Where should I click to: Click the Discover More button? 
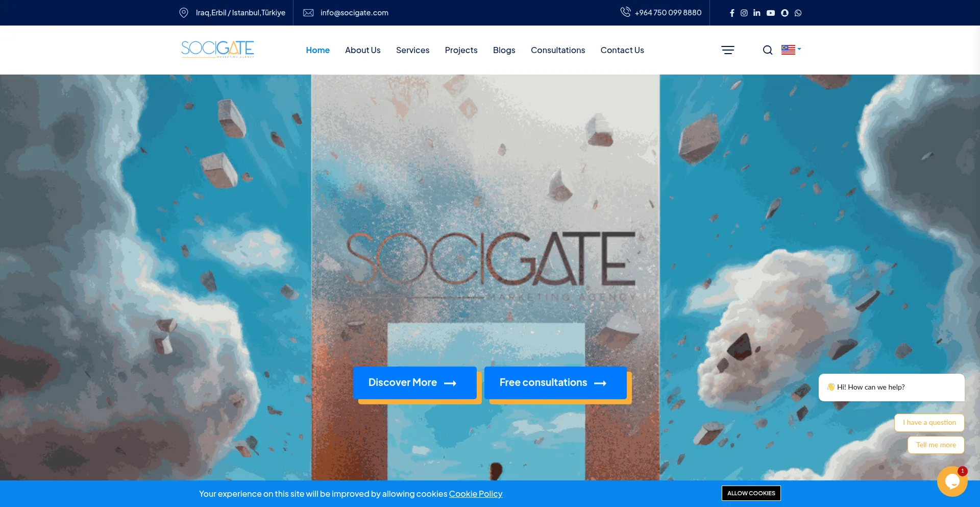coord(415,382)
